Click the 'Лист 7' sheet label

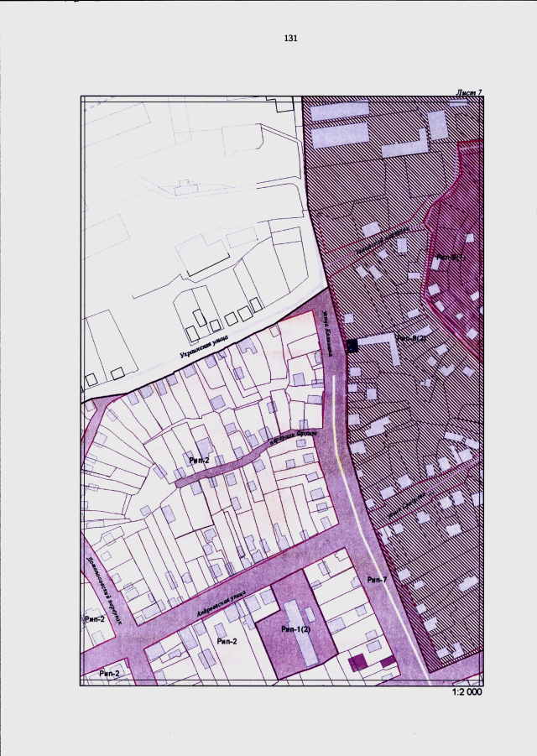click(468, 92)
